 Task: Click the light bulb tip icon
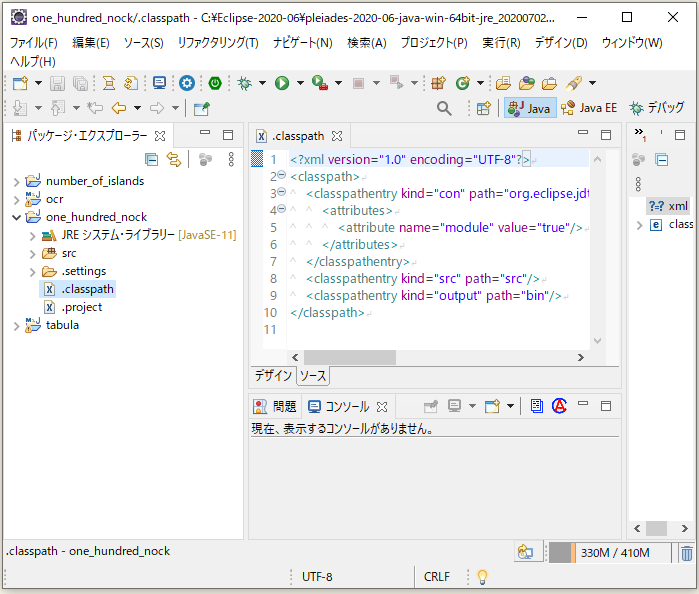tap(482, 577)
